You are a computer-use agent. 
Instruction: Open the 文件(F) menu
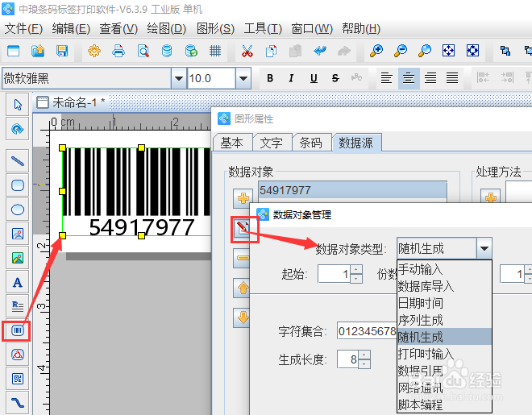[x=23, y=29]
